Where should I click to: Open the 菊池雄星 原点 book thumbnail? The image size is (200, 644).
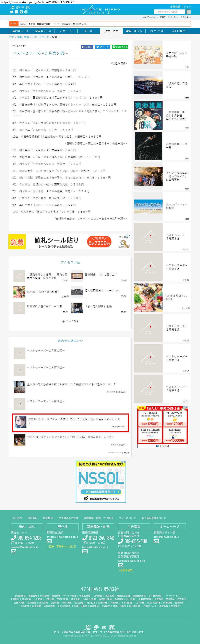click(148, 116)
